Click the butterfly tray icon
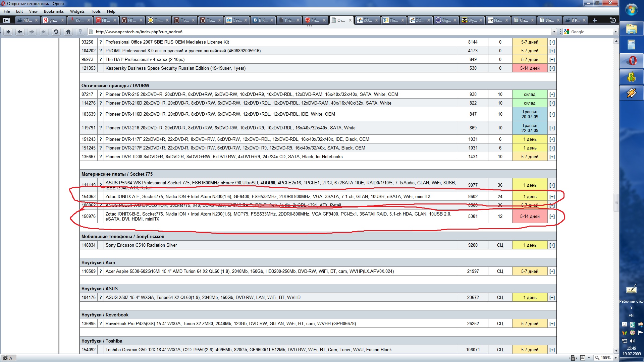Screen dimensions: 644x362 (625, 333)
